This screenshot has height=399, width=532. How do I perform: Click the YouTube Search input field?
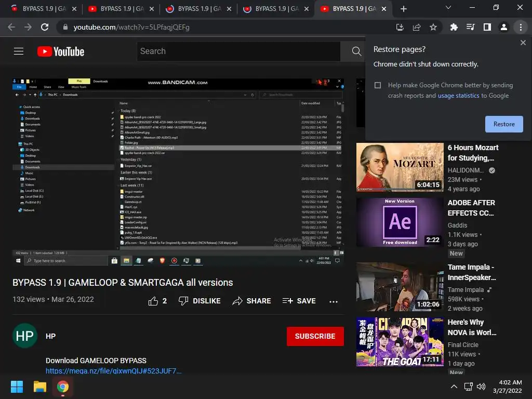(238, 51)
